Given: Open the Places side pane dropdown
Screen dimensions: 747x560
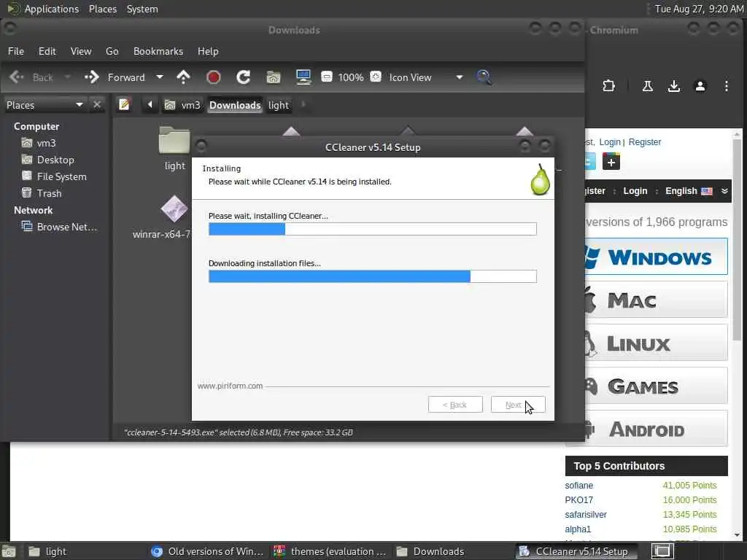Looking at the screenshot, I should tap(44, 105).
